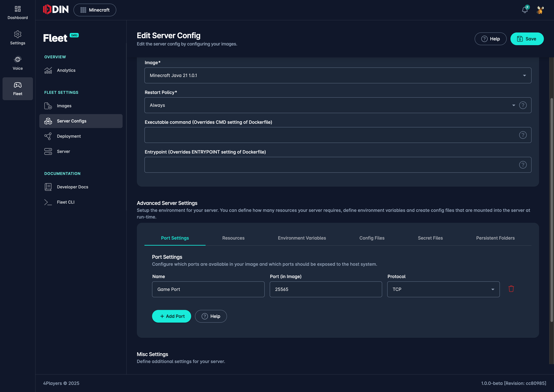Focus the Entrypoint input field

point(338,165)
